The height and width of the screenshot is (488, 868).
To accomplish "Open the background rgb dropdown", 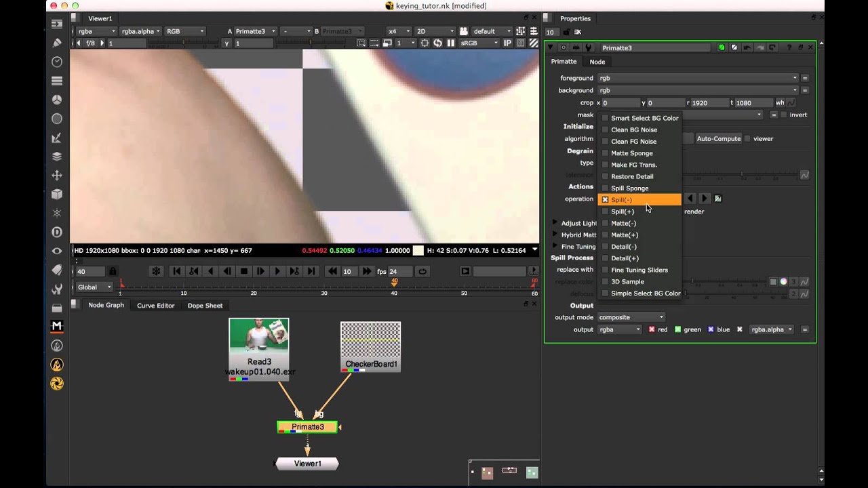I will tap(697, 90).
